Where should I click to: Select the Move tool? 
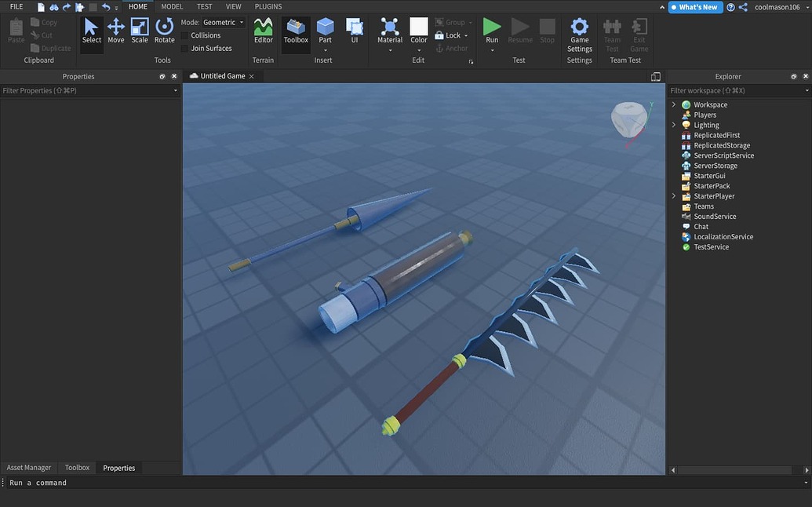pos(115,31)
